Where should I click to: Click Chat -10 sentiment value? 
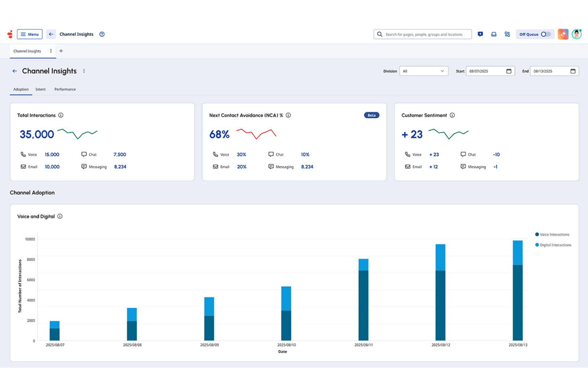pos(496,154)
